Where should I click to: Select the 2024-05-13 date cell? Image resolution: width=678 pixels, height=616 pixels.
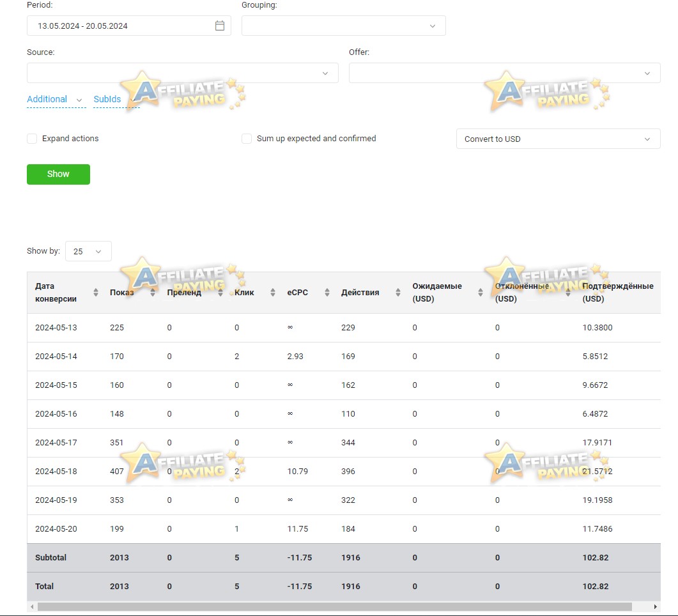pos(56,328)
